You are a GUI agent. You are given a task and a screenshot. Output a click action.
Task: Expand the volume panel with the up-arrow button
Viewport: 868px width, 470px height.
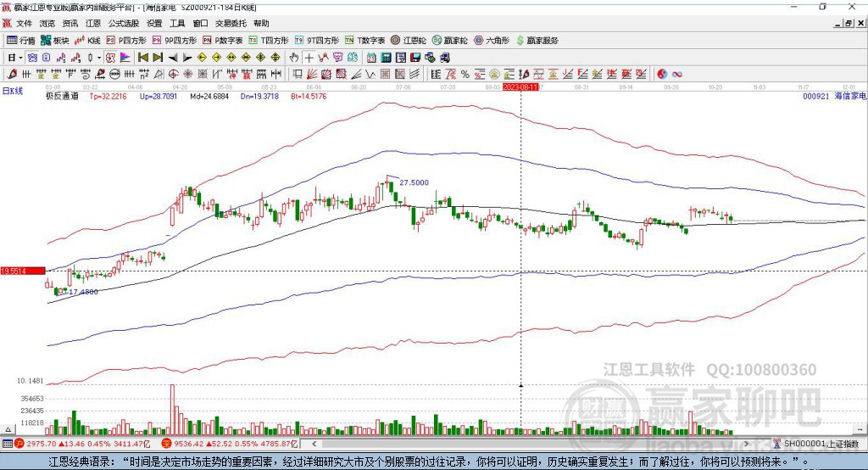click(8, 429)
